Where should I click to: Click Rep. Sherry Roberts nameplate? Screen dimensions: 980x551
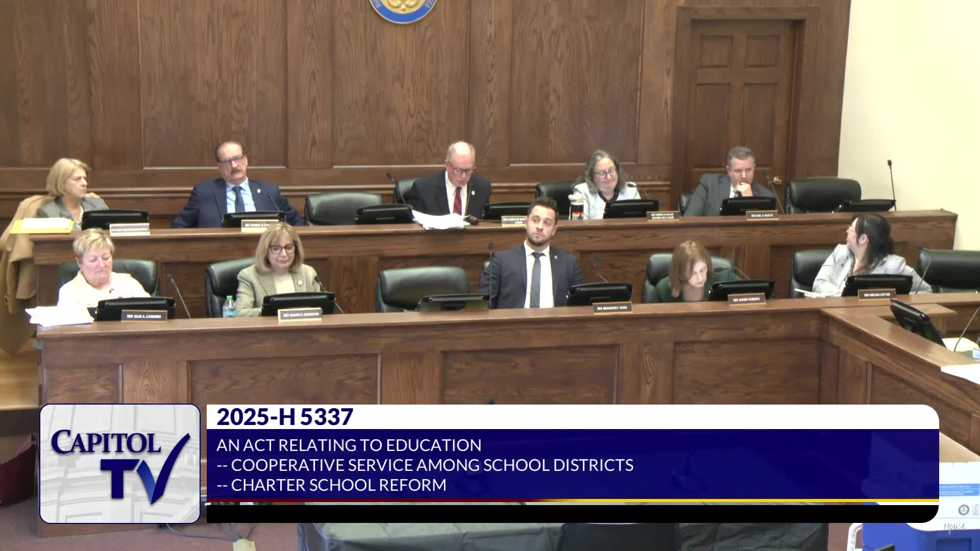click(746, 299)
